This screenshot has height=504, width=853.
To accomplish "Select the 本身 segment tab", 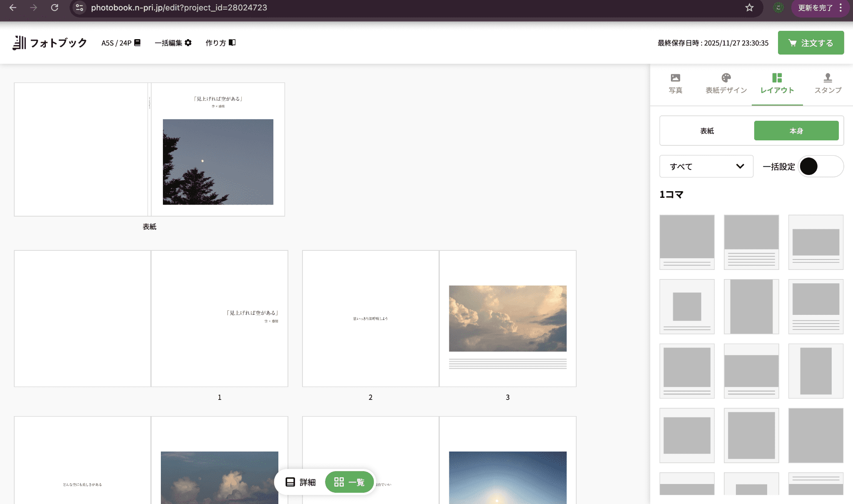I will [796, 131].
